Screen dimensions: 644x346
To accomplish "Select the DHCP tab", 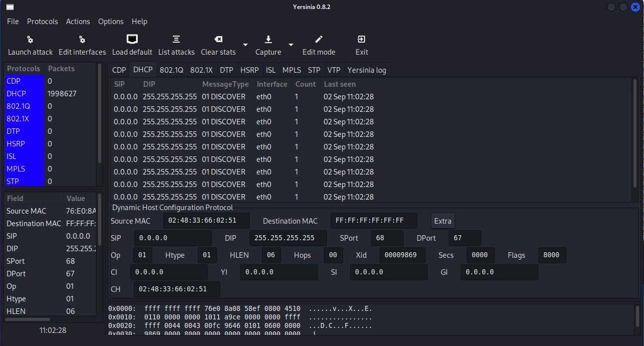I will click(x=143, y=70).
